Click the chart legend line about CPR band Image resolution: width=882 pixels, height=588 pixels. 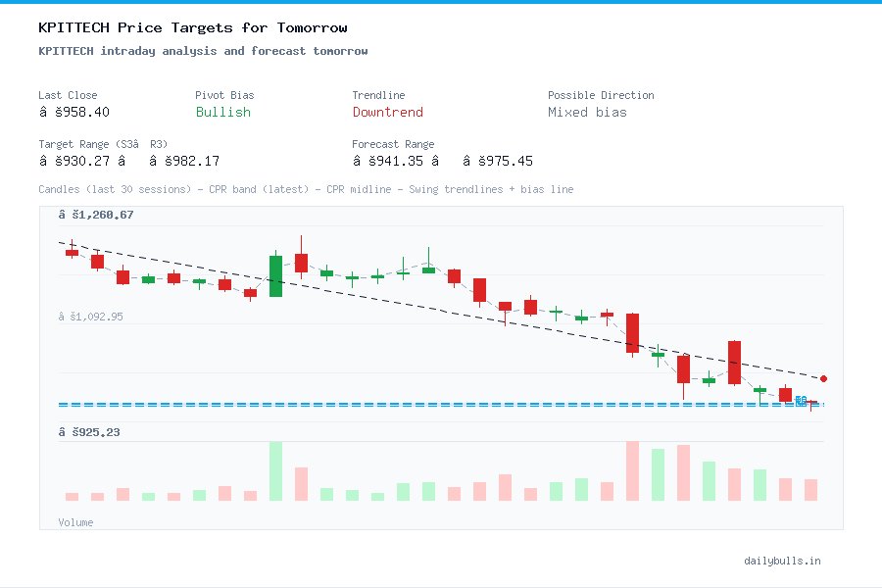[x=306, y=189]
